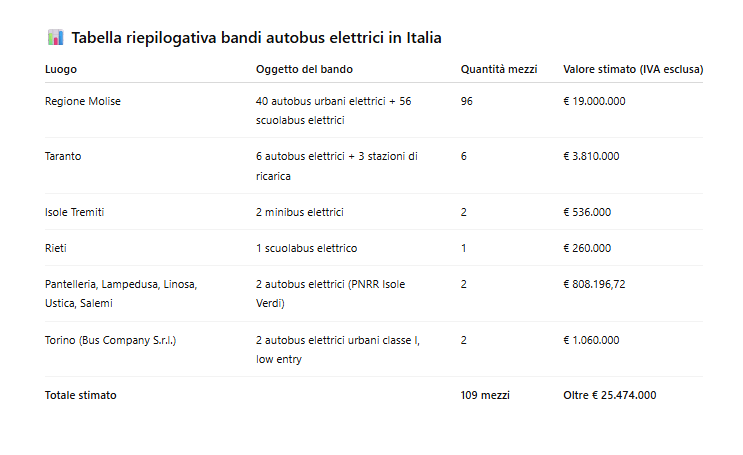Select the Luogo column header
The height and width of the screenshot is (455, 743).
61,69
